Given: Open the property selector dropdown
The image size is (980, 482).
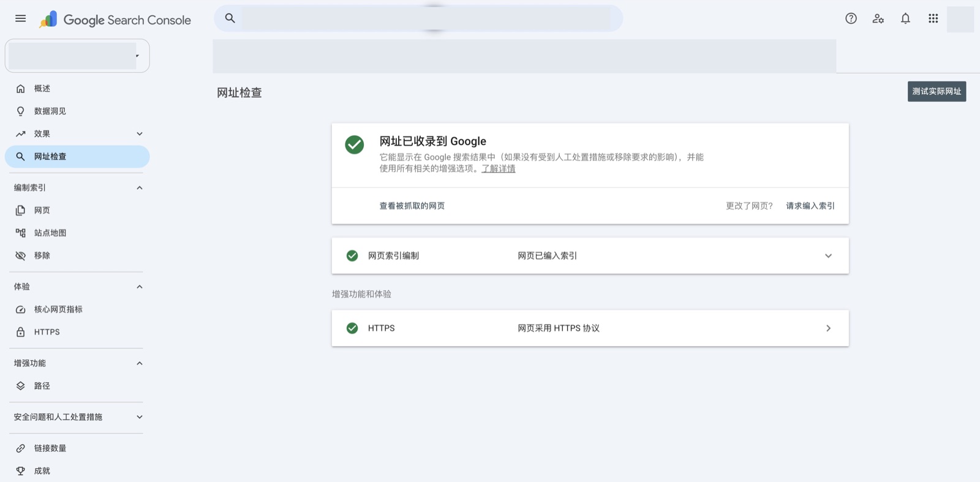Looking at the screenshot, I should (77, 56).
